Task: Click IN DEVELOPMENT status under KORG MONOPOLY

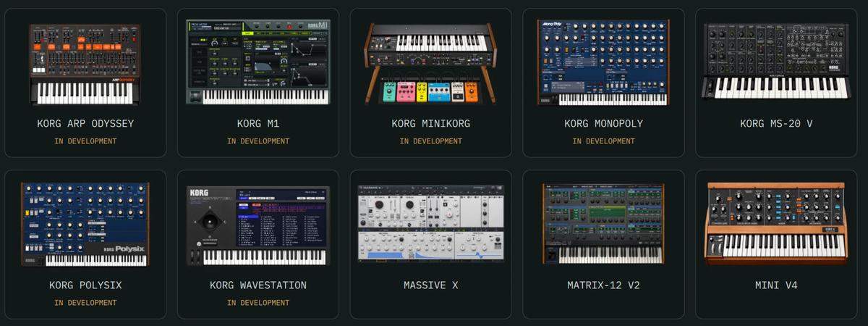Action: pyautogui.click(x=603, y=141)
